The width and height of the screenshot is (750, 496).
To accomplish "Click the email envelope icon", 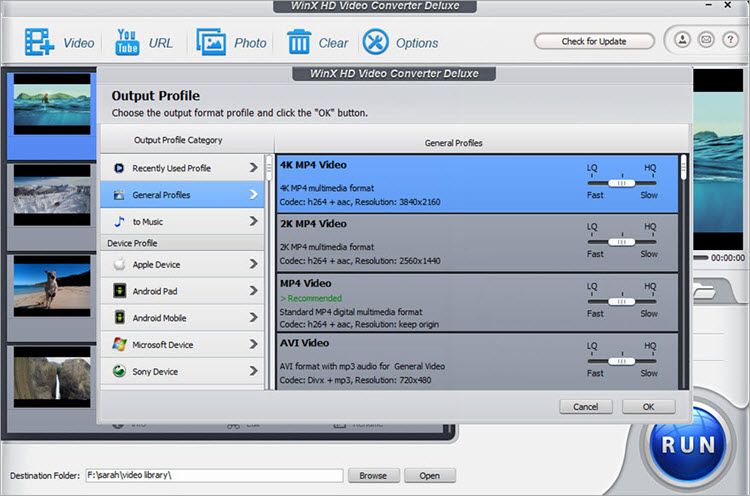I will [706, 40].
